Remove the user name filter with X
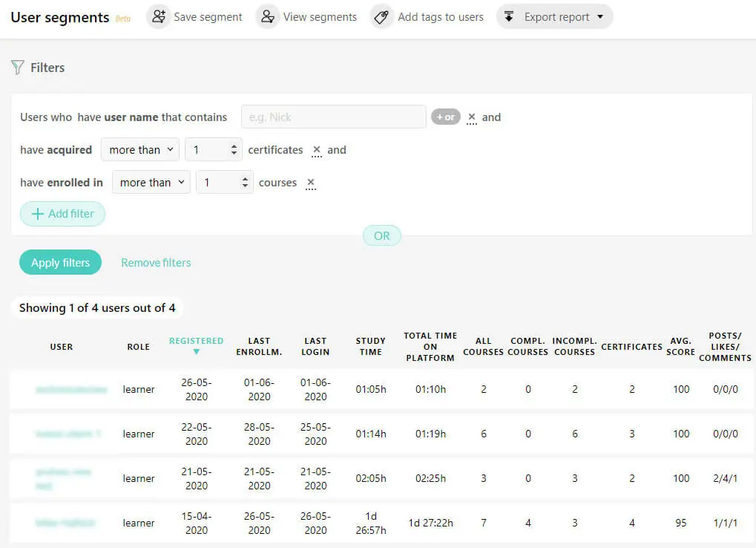Image resolution: width=756 pixels, height=548 pixels. point(472,117)
